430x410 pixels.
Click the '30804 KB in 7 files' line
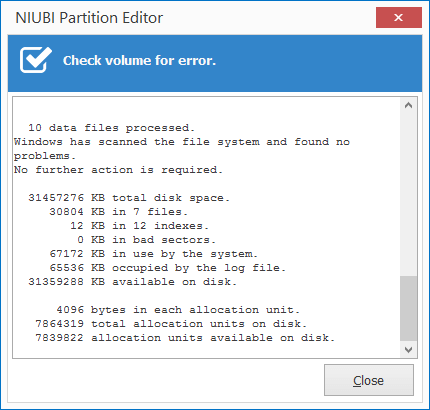click(118, 212)
